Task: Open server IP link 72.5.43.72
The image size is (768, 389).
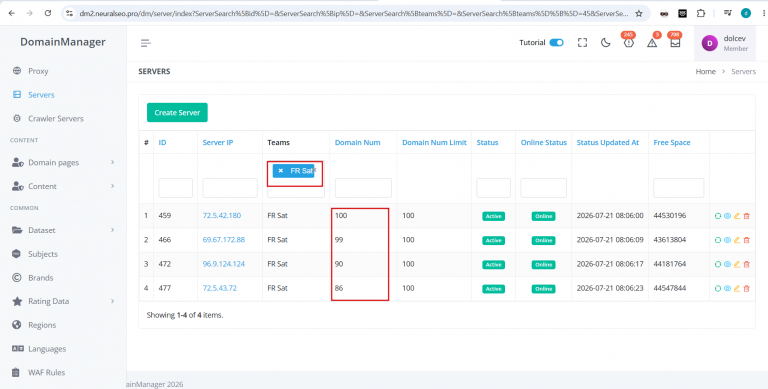Action: (219, 288)
